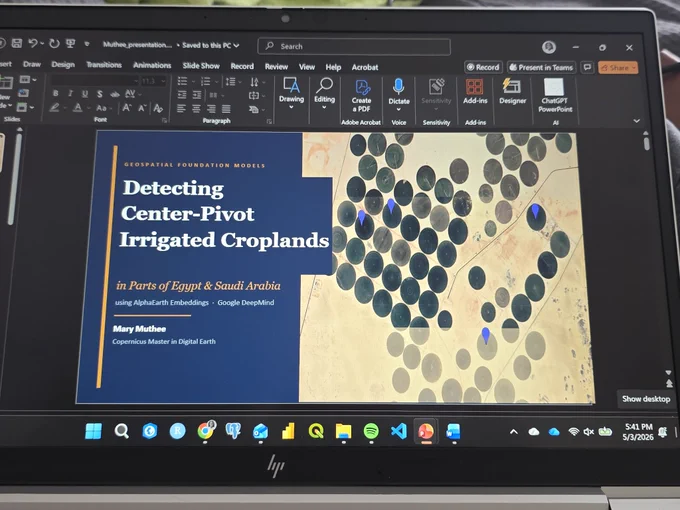
Task: Toggle Bold formatting
Action: 56,93
